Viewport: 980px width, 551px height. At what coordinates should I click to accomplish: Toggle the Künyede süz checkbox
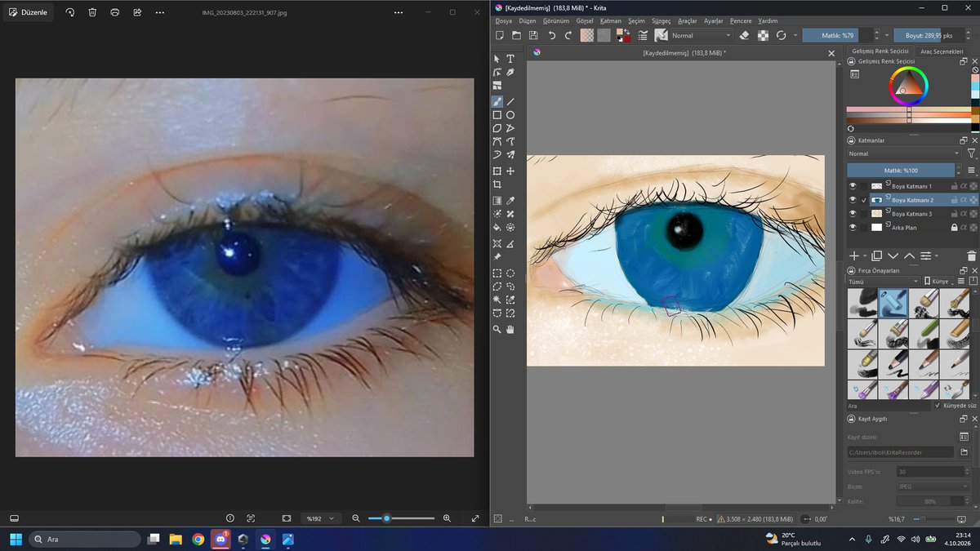click(x=937, y=405)
